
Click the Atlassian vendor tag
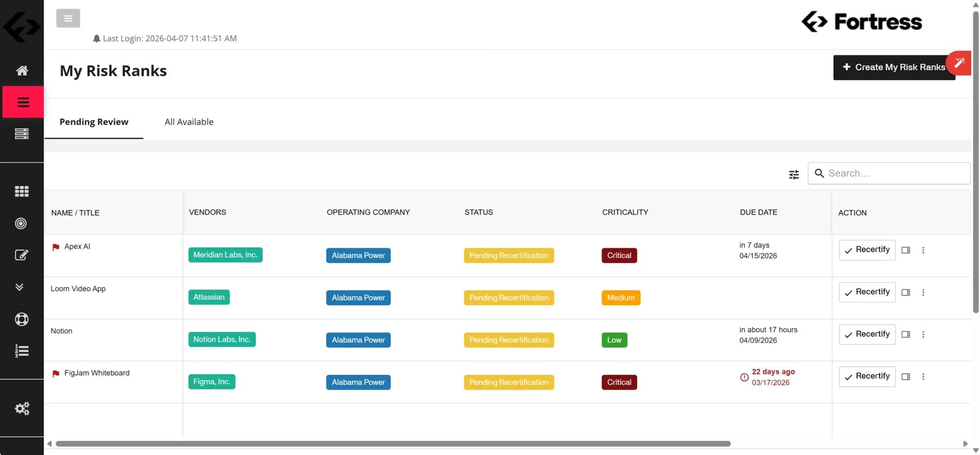click(209, 297)
